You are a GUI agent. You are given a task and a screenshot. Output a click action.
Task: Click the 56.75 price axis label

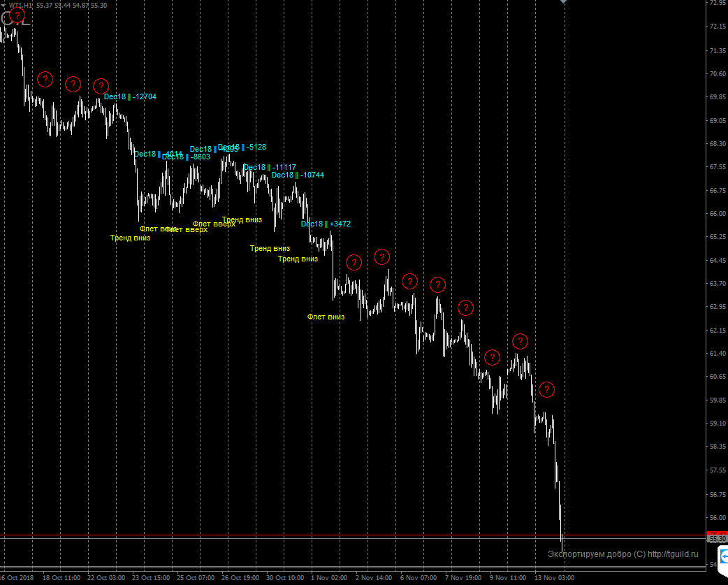pyautogui.click(x=718, y=494)
